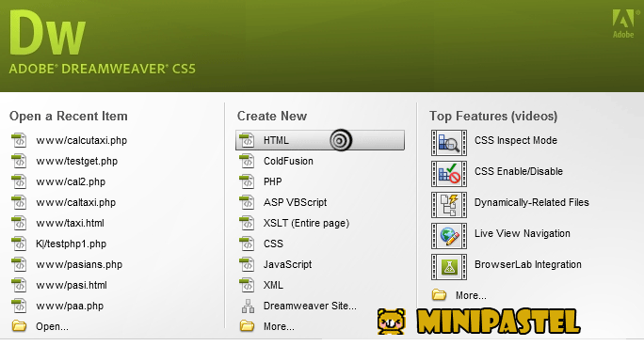The image size is (644, 346).
Task: Open recent file www/paa.php
Action: point(70,306)
